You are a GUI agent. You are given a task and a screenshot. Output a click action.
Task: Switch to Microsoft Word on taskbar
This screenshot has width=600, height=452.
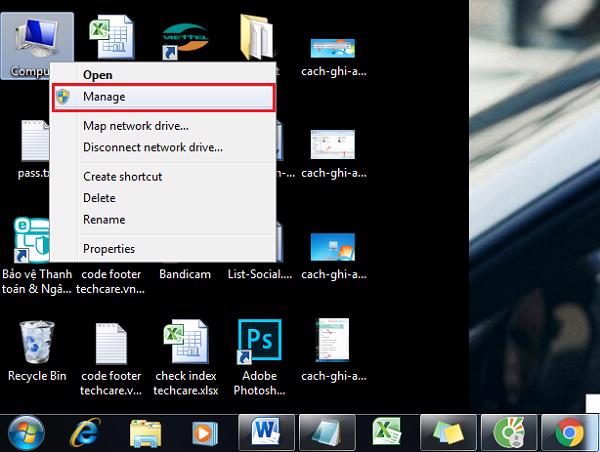tap(267, 431)
